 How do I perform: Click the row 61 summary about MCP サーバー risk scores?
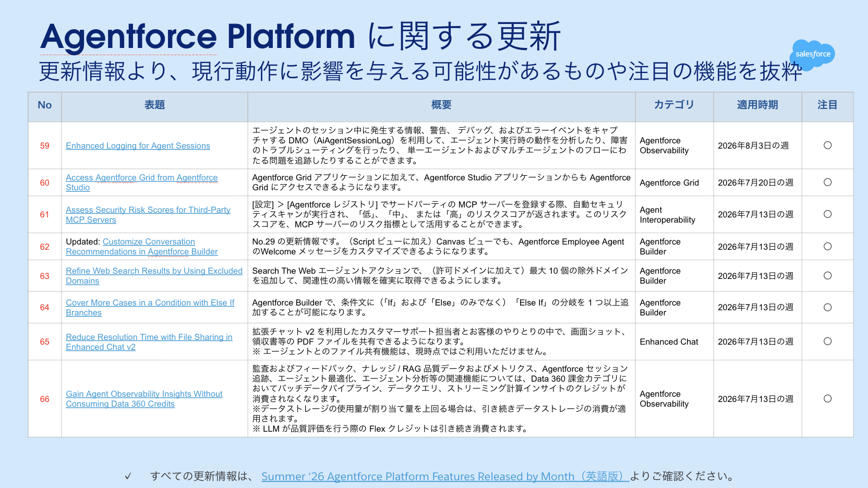[439, 214]
